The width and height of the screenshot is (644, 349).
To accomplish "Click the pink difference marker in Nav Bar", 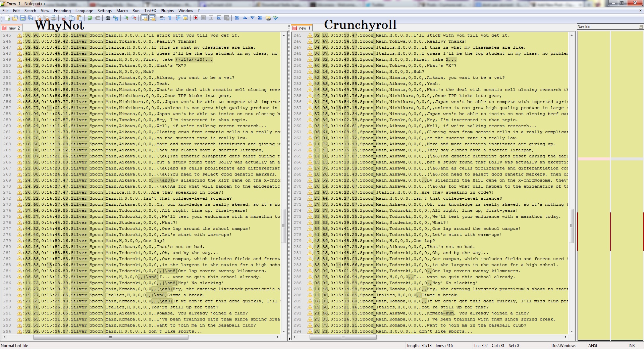I will pos(594,159).
